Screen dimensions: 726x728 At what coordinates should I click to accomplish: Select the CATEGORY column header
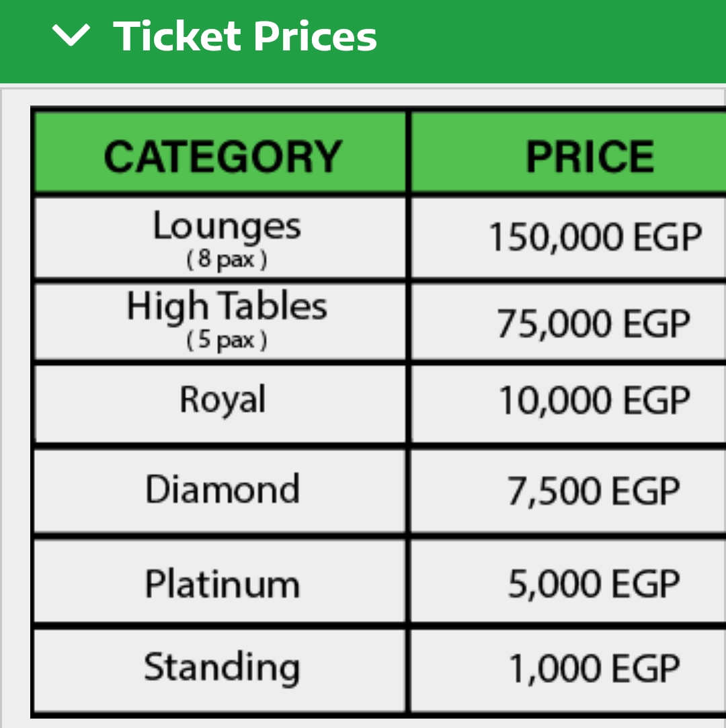tap(223, 157)
